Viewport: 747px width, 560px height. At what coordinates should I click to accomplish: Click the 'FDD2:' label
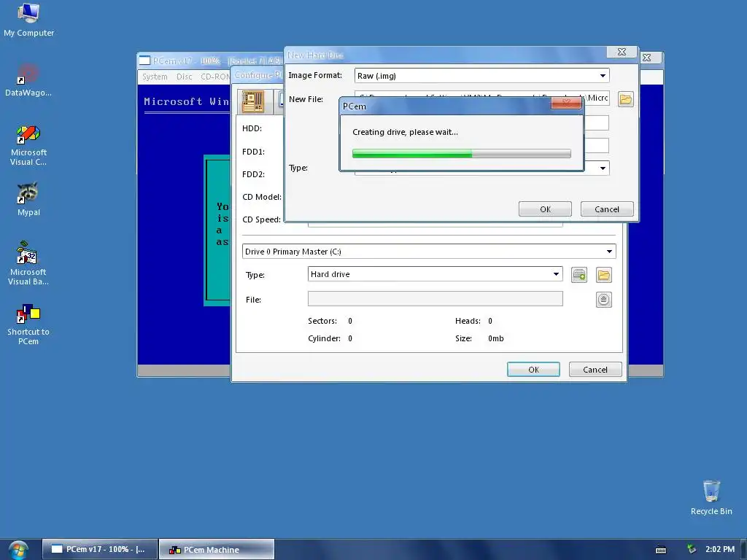tap(253, 174)
